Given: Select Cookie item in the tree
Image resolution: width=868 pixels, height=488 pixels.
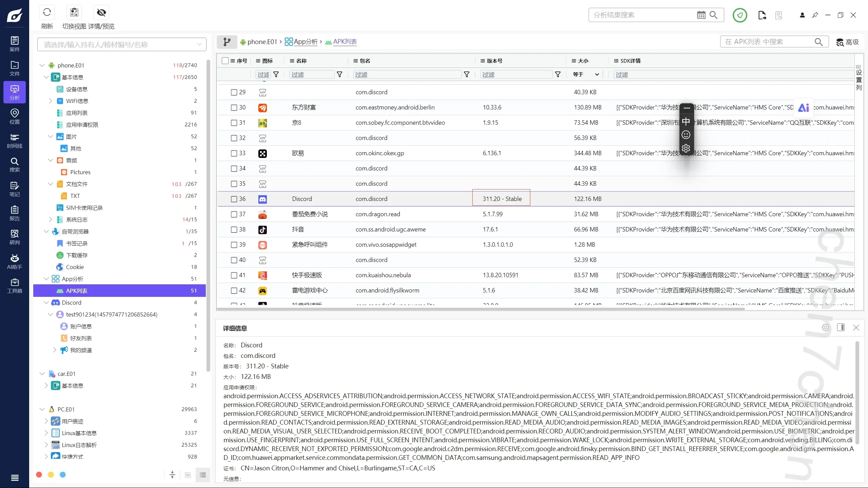Looking at the screenshot, I should click(x=75, y=267).
